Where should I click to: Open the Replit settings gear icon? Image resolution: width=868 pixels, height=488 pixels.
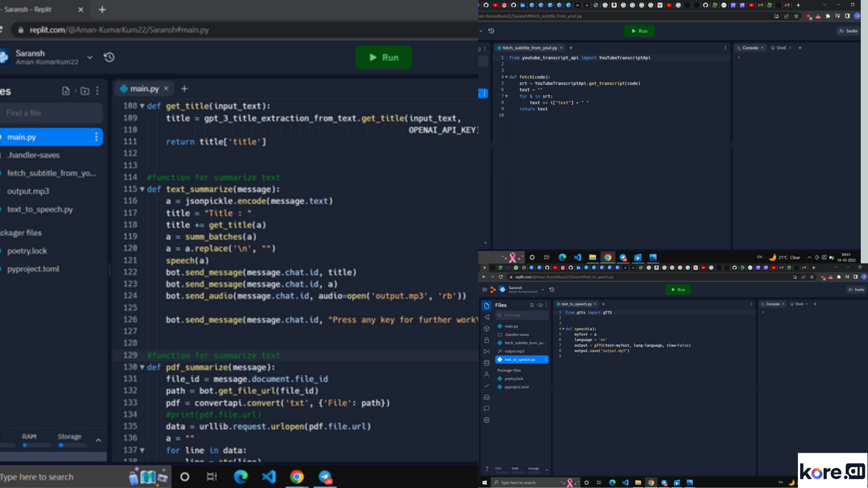click(487, 420)
